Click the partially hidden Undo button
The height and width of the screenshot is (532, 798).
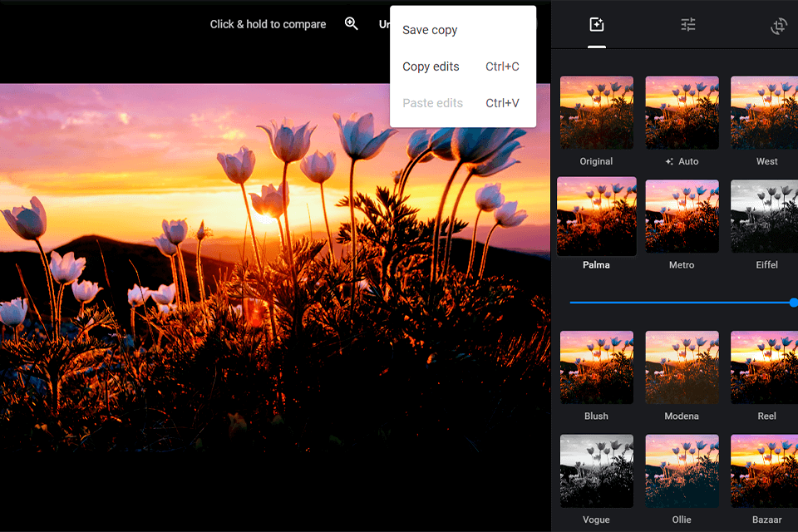click(x=384, y=24)
